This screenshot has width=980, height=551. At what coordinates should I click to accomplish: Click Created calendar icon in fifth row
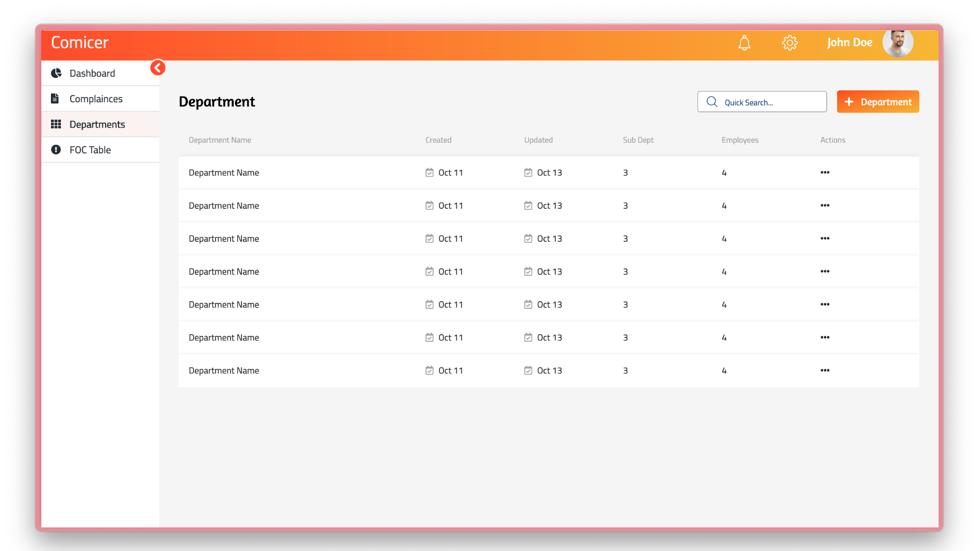coord(429,305)
